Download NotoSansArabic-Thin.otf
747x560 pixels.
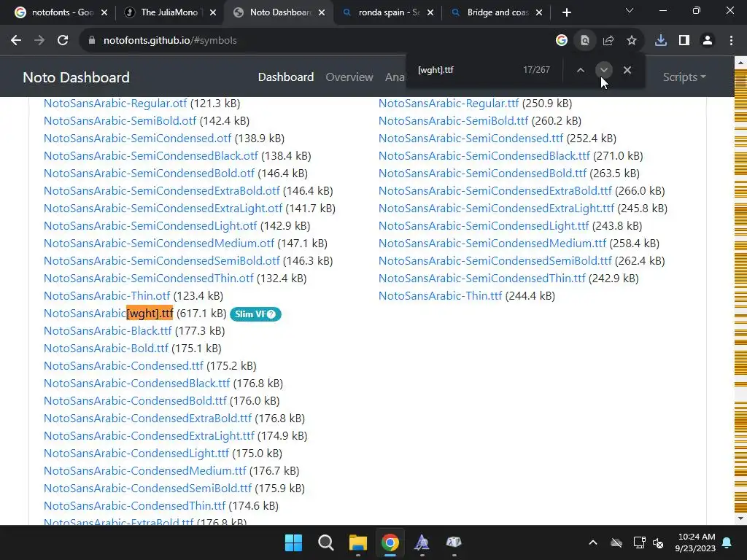[x=107, y=296]
